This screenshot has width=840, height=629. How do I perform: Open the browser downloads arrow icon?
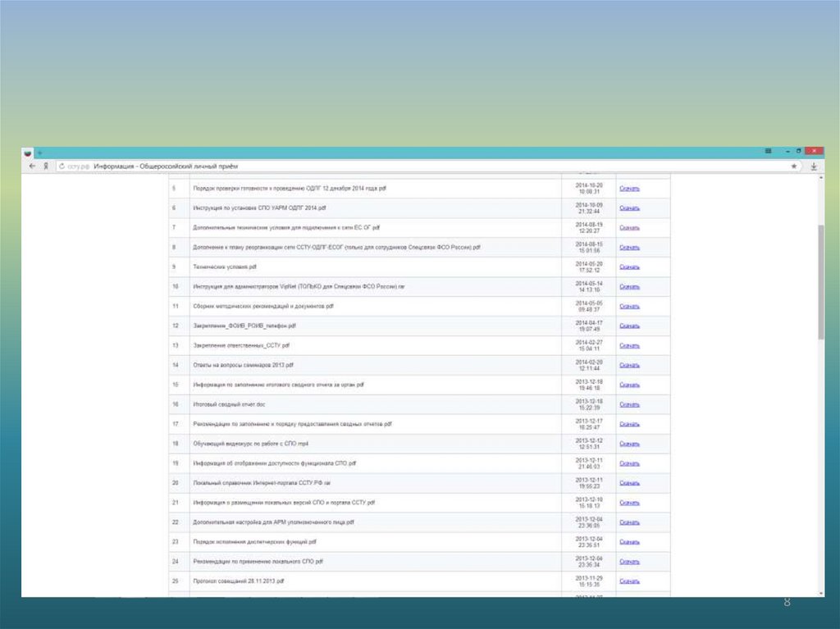pyautogui.click(x=814, y=166)
